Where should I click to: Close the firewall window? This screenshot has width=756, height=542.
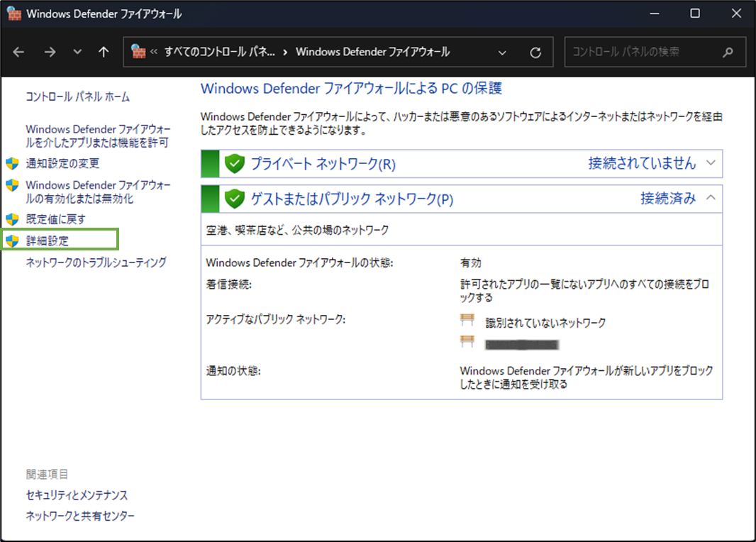[x=736, y=13]
